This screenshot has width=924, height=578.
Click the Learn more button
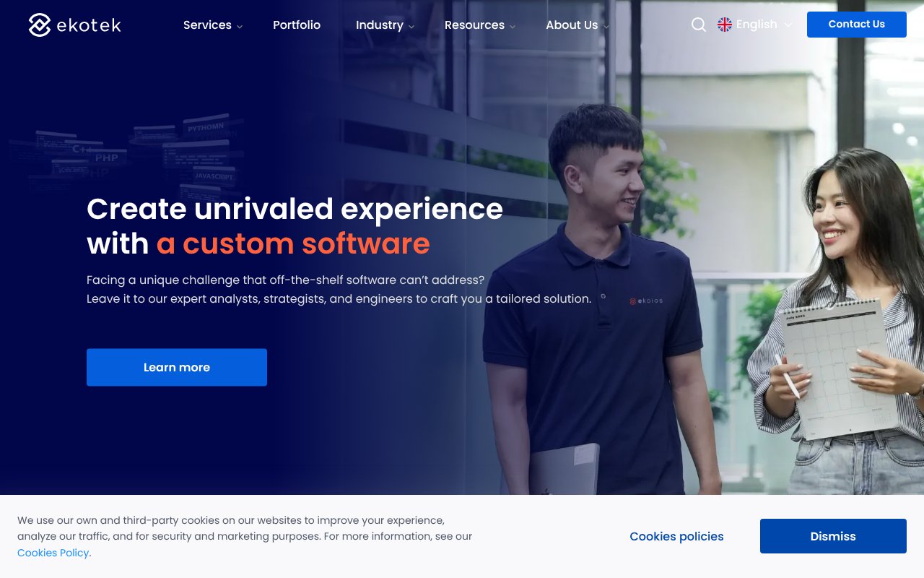177,367
